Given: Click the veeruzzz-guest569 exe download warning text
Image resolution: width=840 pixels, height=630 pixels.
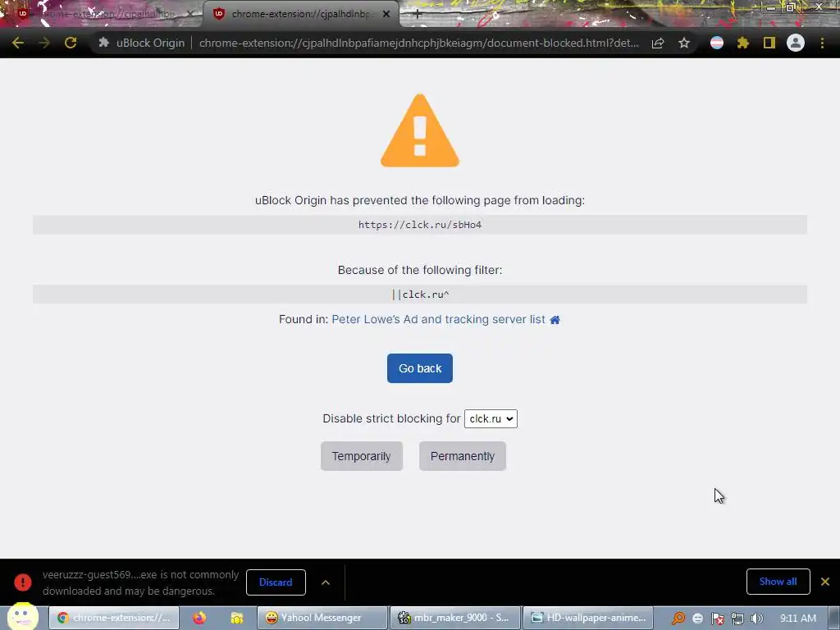Looking at the screenshot, I should point(141,583).
